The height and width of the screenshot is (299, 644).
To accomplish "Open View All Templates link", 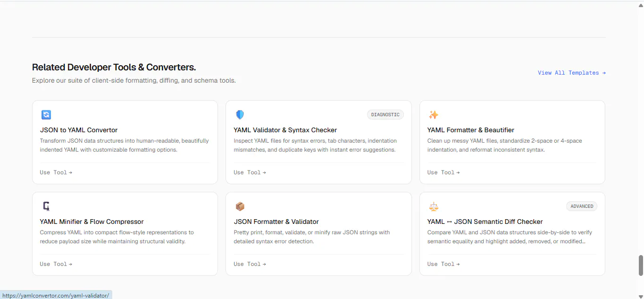I will click(x=572, y=73).
